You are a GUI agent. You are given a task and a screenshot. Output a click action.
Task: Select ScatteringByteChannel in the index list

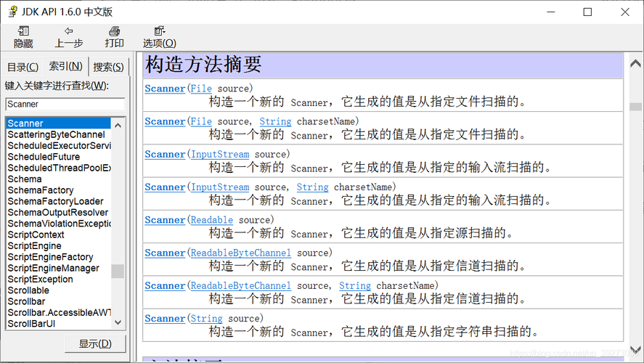(x=58, y=135)
